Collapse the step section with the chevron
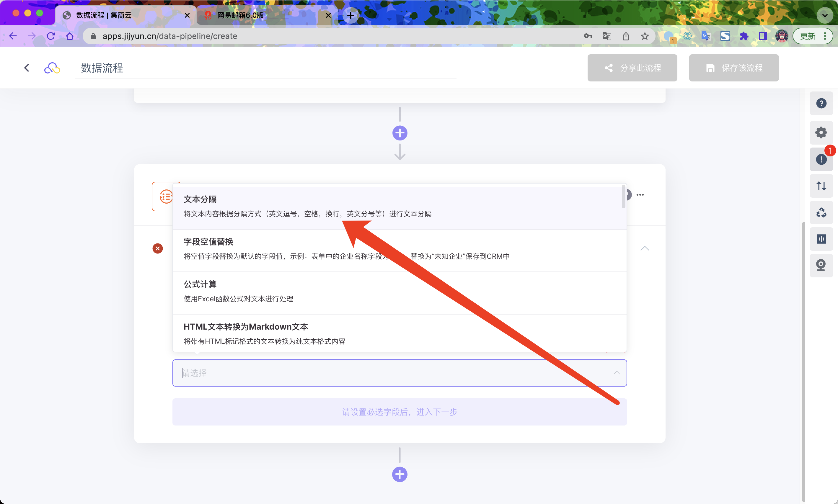The height and width of the screenshot is (504, 838). [x=645, y=248]
